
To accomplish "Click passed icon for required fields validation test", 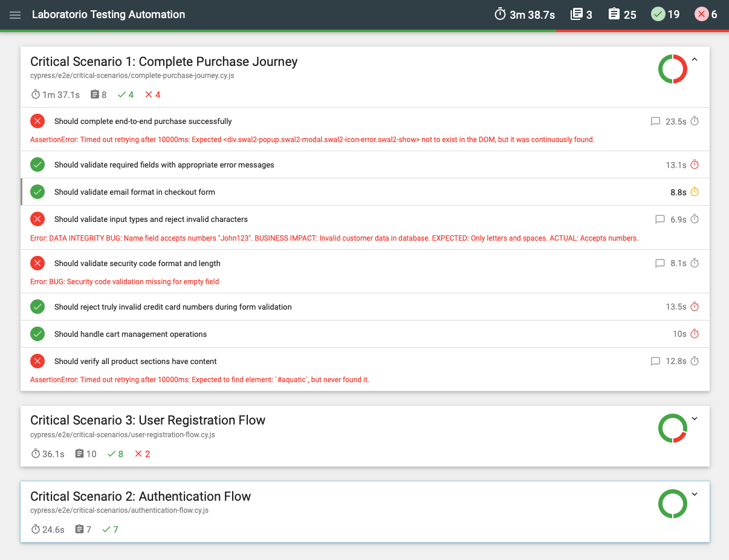I will (x=37, y=164).
